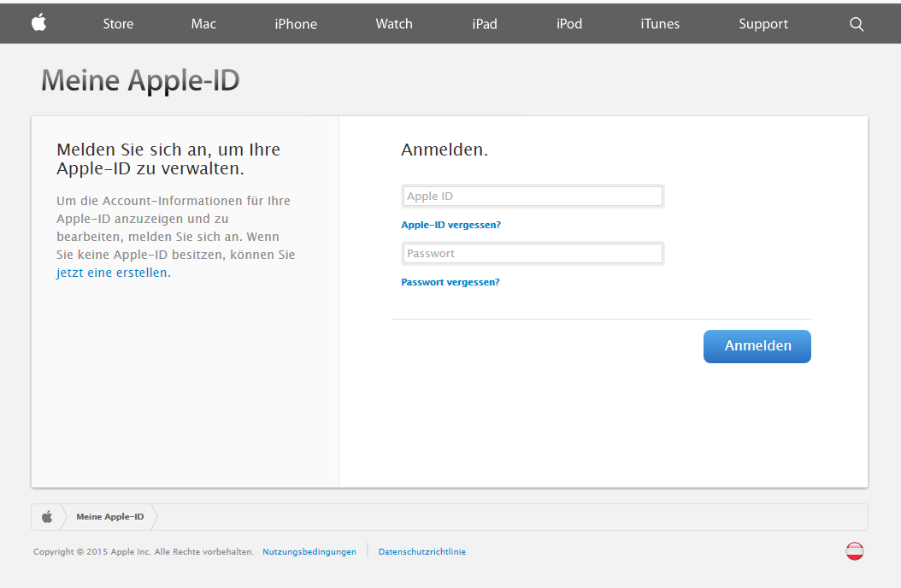This screenshot has width=901, height=588.
Task: Open the iPhone navigation item
Action: click(x=296, y=24)
